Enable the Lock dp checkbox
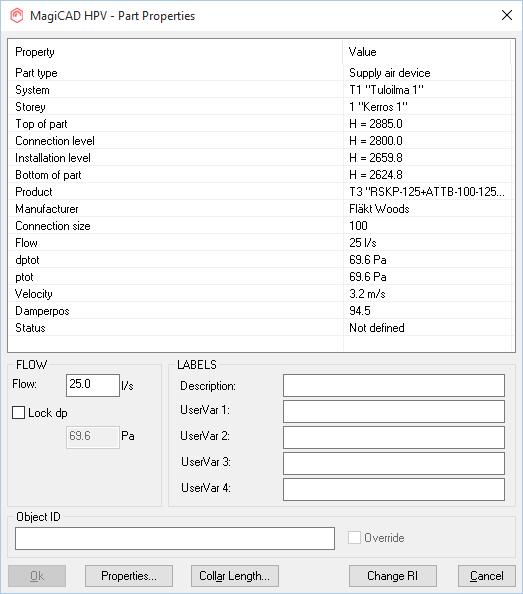This screenshot has height=594, width=523. 19,413
